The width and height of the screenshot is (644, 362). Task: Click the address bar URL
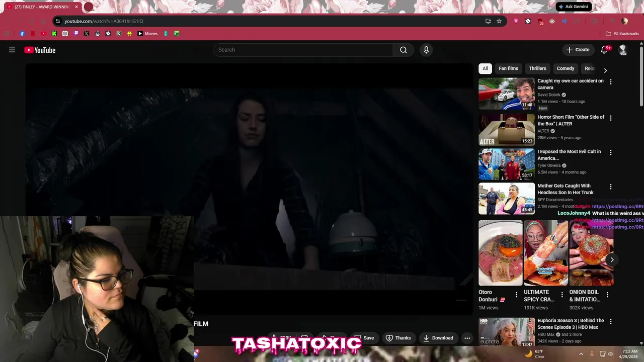(x=104, y=21)
